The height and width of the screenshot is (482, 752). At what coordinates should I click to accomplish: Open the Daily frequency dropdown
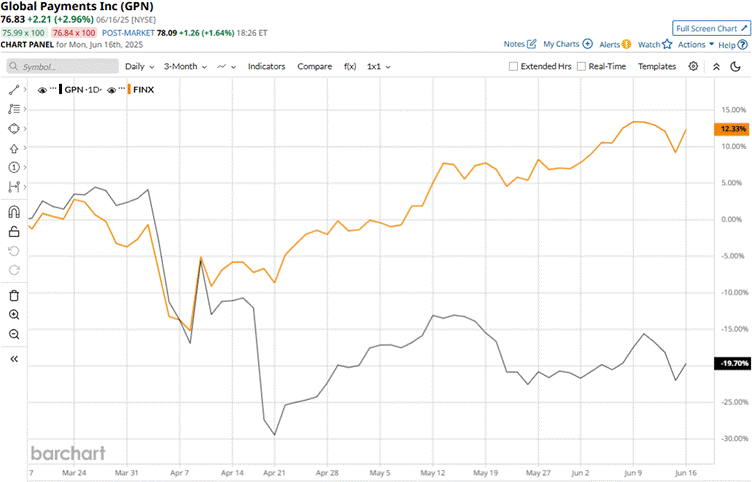pyautogui.click(x=140, y=67)
